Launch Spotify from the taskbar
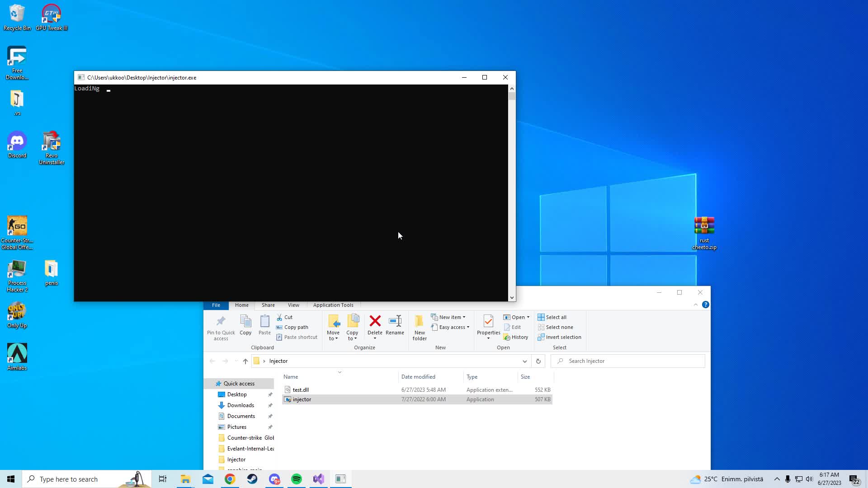The height and width of the screenshot is (488, 868). pyautogui.click(x=297, y=479)
